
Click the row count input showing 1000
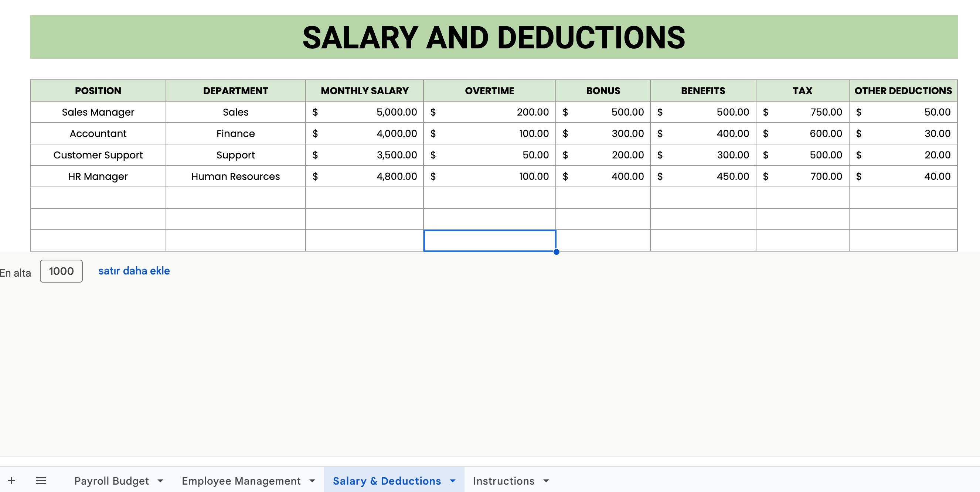[61, 271]
